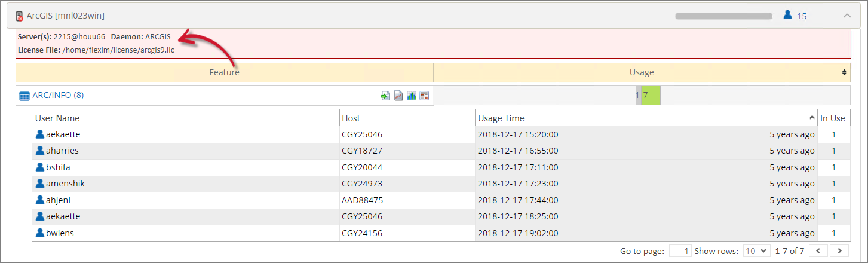The image size is (868, 263).
Task: Click user icon beside bshifa
Action: (x=40, y=167)
